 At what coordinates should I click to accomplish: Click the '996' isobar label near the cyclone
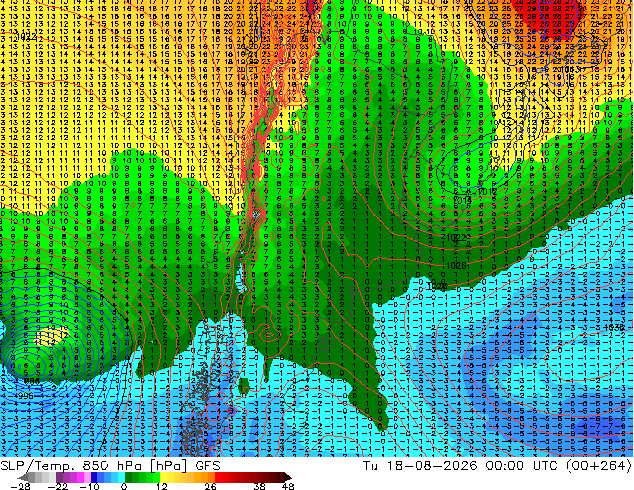click(26, 396)
